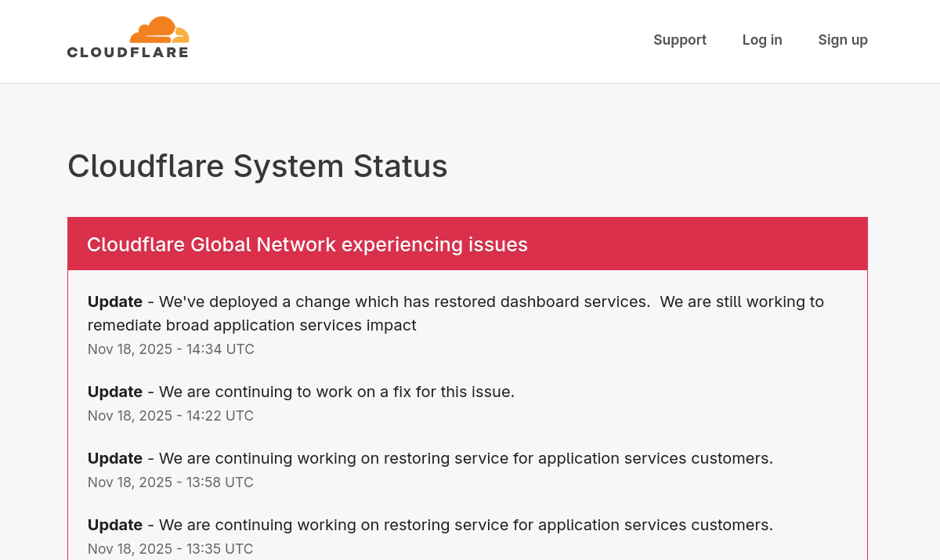Click the Cloudflare System Status heading
The image size is (940, 560).
coord(257,166)
